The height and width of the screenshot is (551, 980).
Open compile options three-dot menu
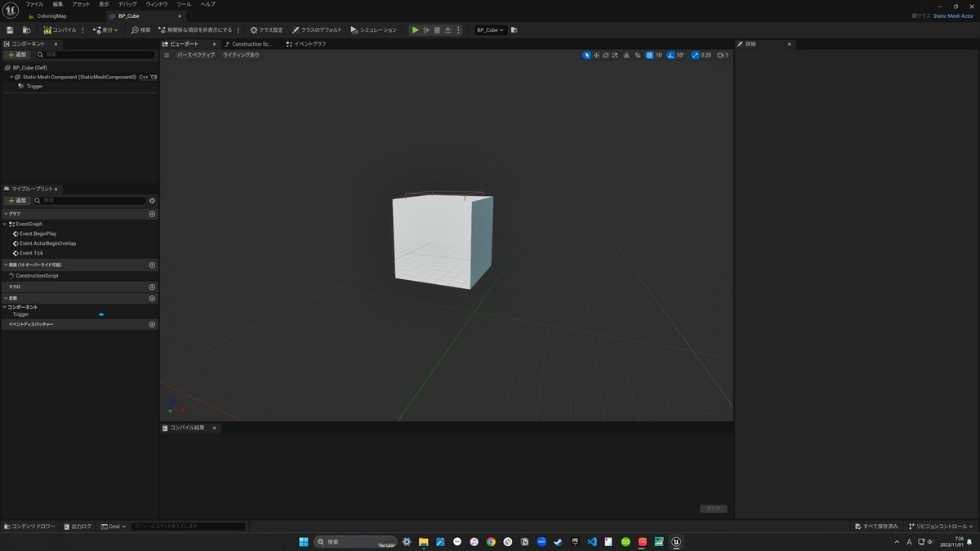coord(84,30)
